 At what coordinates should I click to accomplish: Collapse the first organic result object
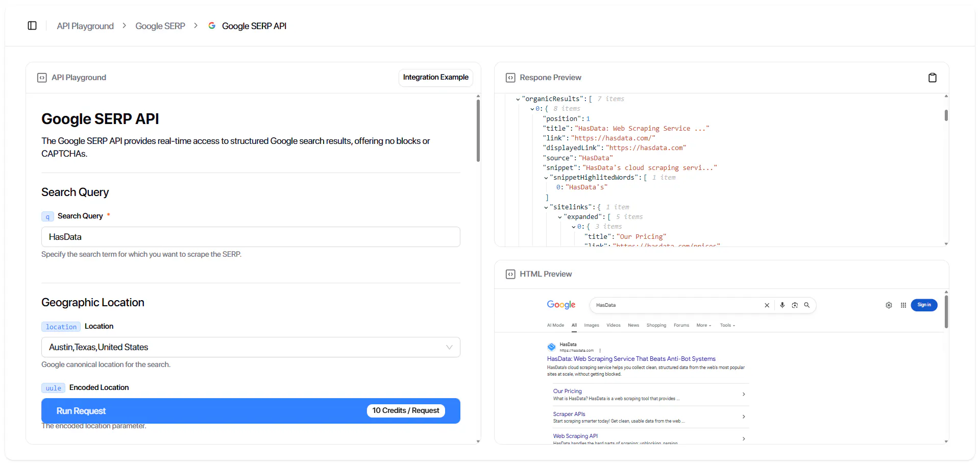coord(532,109)
